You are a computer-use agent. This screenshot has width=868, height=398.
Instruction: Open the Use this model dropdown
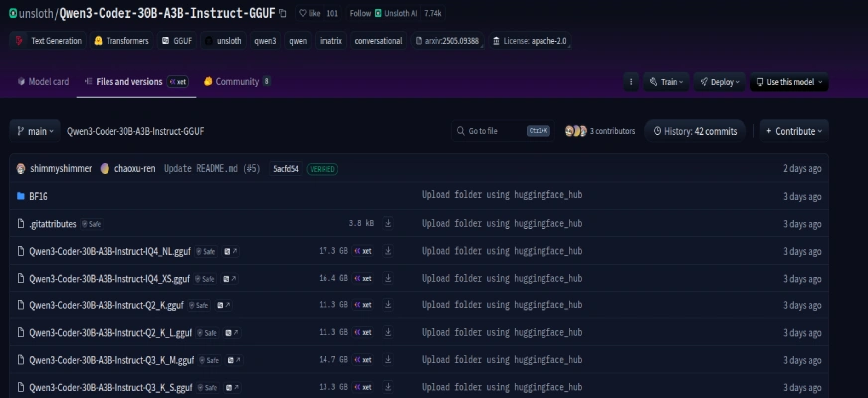point(788,82)
